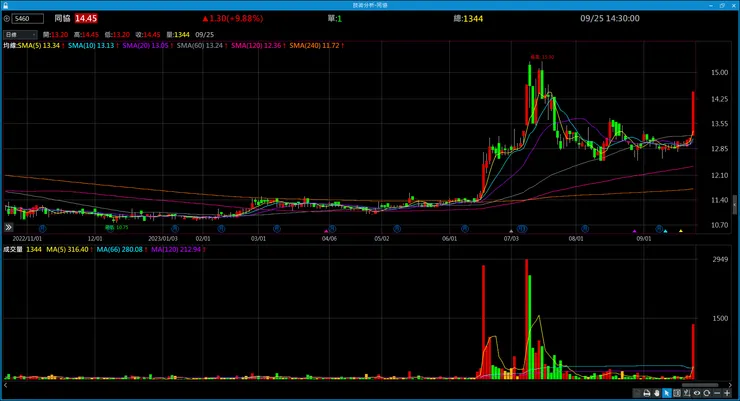Click the lowest price label 10.75
This screenshot has width=740, height=401.
pos(116,227)
